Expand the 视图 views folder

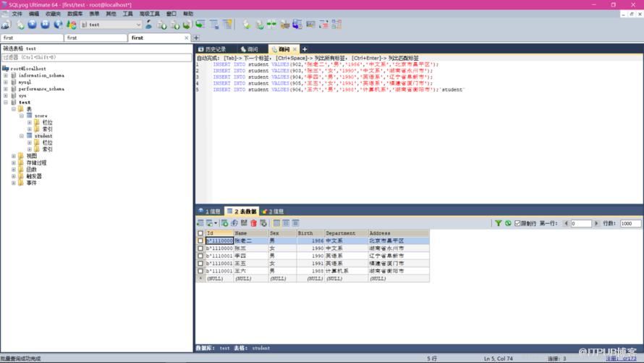[14, 157]
